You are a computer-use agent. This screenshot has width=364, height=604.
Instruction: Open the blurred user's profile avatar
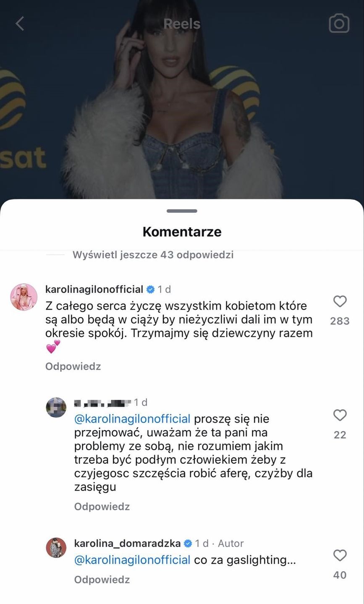(56, 407)
